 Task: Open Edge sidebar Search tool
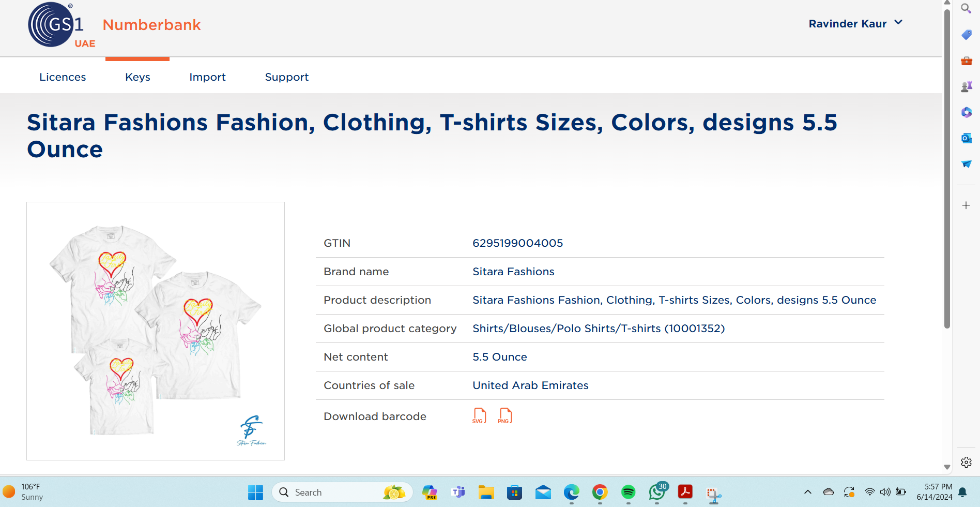pos(966,8)
